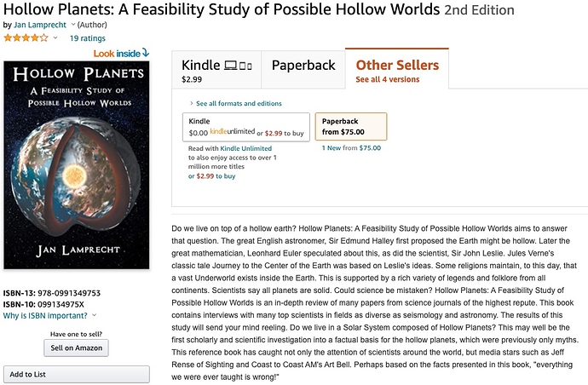Click the Look inside arrow icon
588x385 pixels.
pyautogui.click(x=146, y=53)
